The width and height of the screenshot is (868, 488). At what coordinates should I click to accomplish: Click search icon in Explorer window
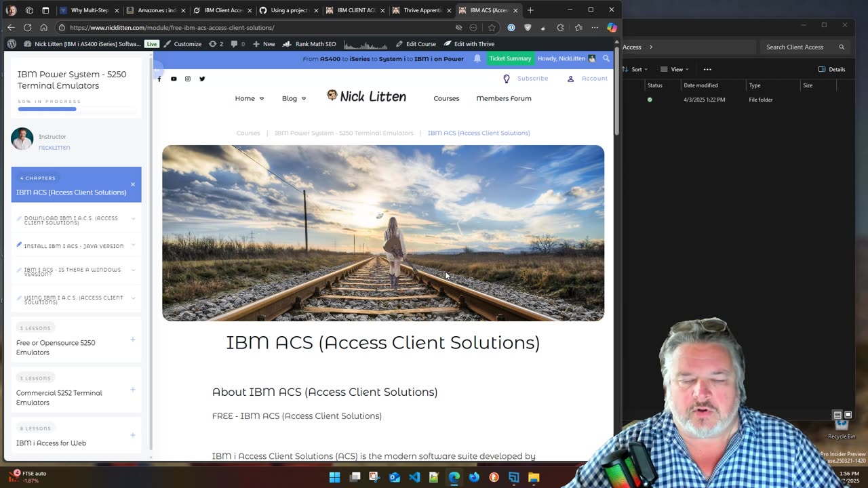pyautogui.click(x=842, y=47)
